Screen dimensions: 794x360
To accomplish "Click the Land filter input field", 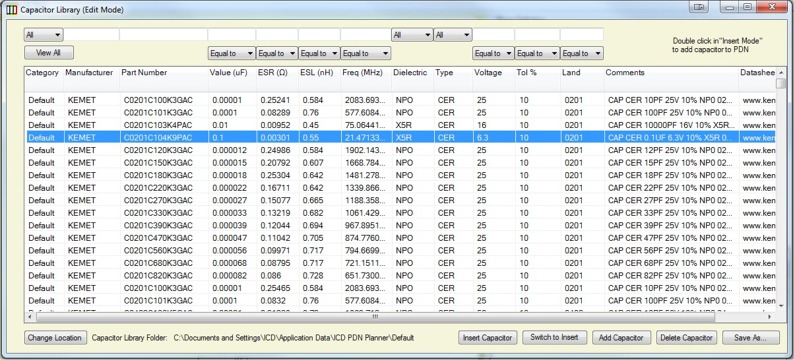I will coord(582,34).
